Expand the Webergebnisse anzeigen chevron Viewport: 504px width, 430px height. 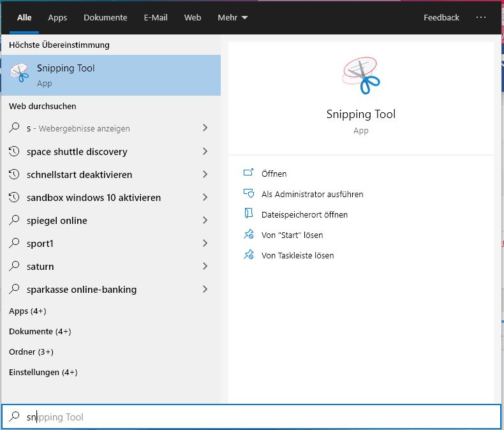coord(205,128)
